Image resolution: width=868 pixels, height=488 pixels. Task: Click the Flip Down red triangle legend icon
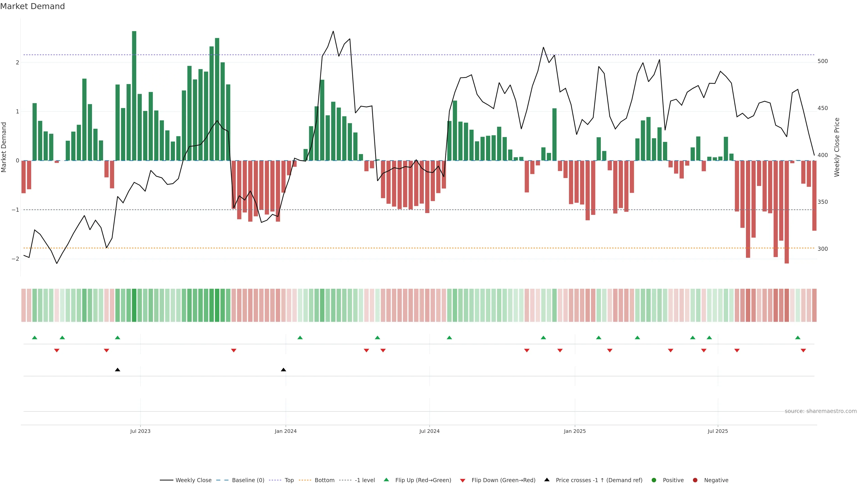463,480
